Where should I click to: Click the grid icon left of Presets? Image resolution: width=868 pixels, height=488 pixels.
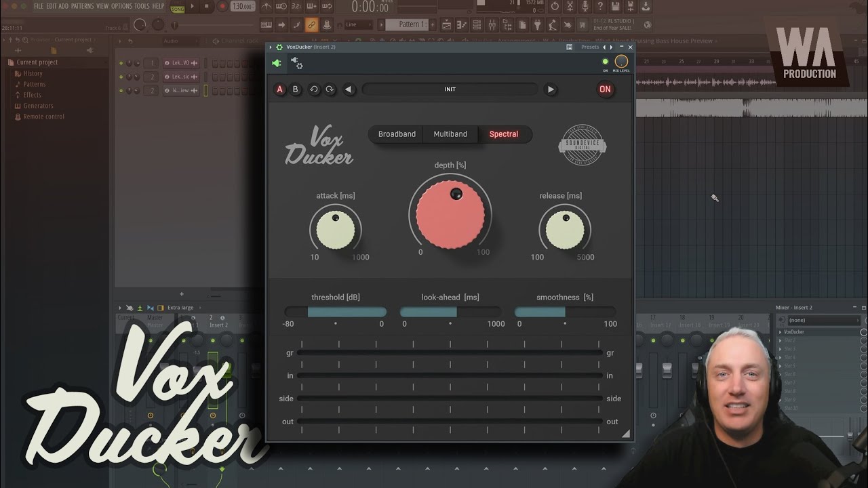point(569,47)
